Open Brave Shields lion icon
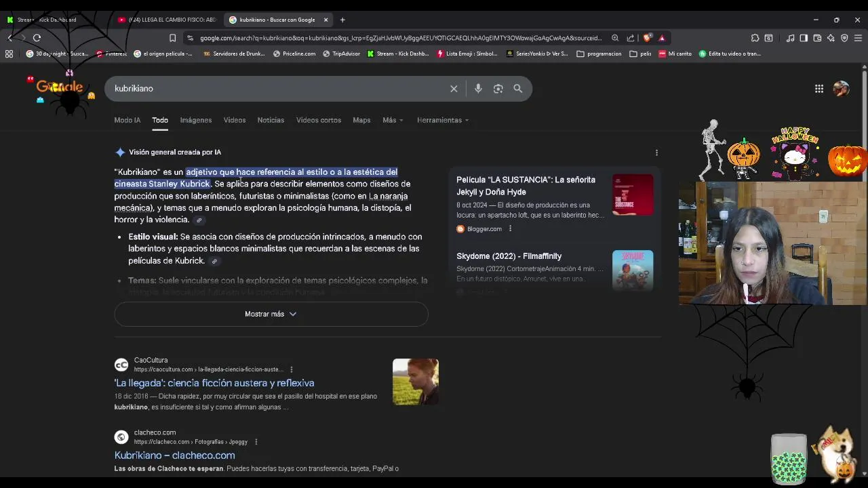This screenshot has width=868, height=488. tap(648, 38)
